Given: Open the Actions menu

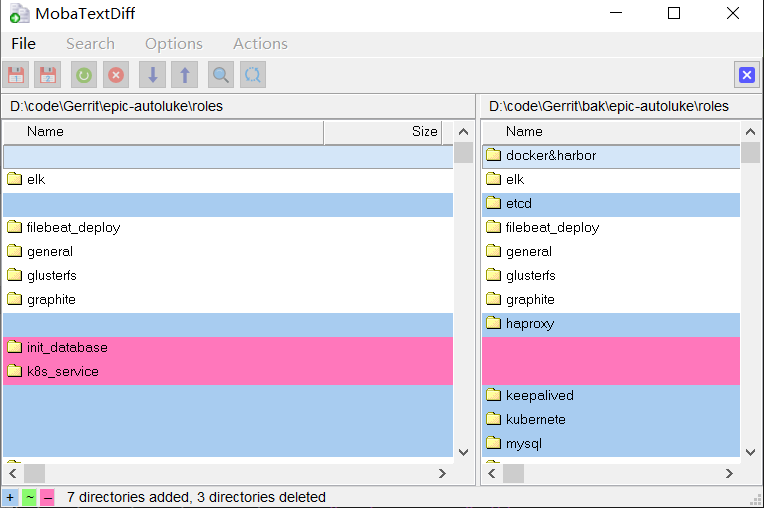Looking at the screenshot, I should pos(261,44).
